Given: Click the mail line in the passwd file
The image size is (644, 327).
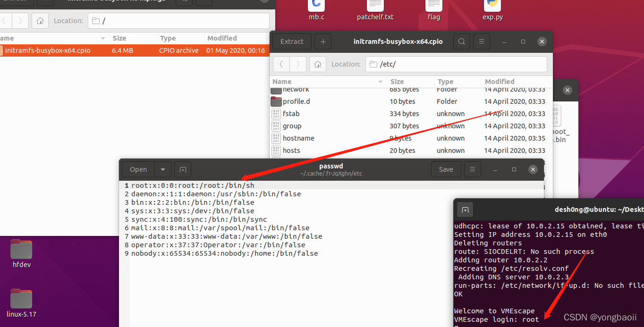Looking at the screenshot, I should point(220,228).
